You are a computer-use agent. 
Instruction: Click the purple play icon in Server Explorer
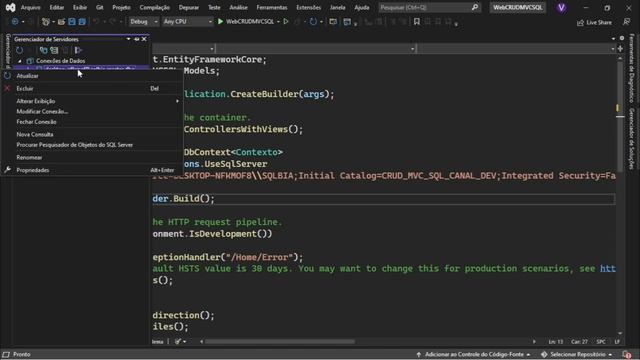(x=78, y=50)
